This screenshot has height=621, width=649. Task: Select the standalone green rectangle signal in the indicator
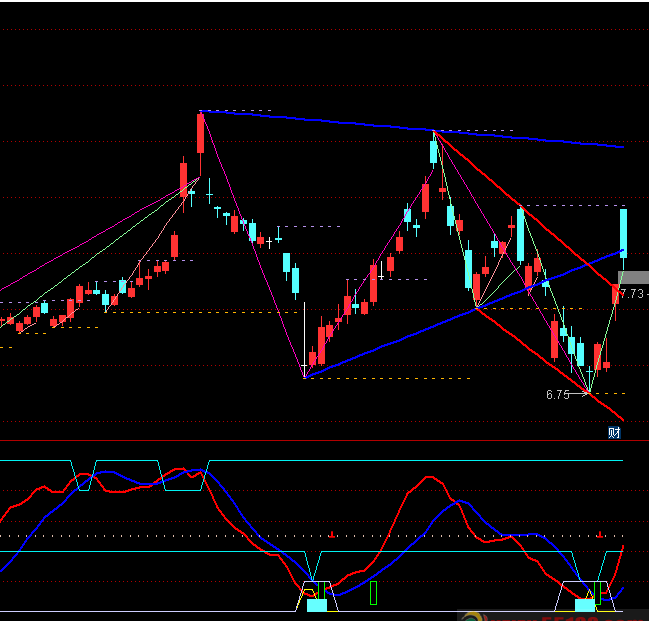(x=373, y=593)
